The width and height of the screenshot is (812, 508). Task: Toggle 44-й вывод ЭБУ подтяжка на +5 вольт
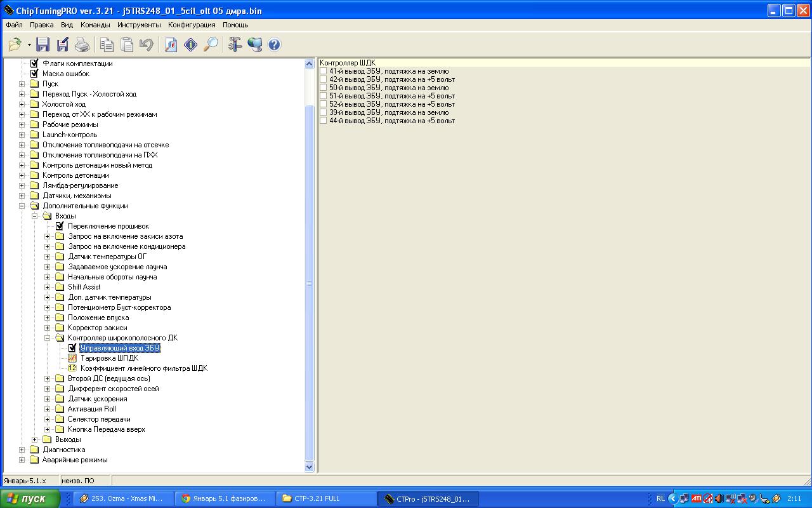pos(324,121)
